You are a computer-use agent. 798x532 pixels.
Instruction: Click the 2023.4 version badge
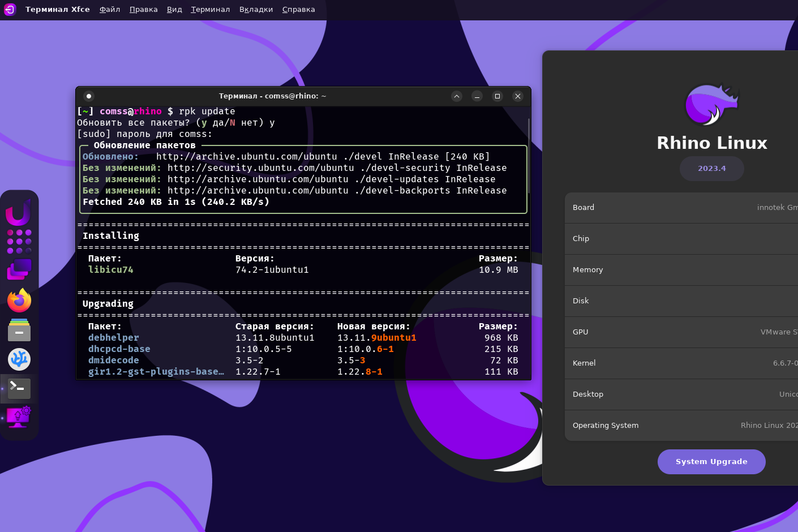[712, 169]
